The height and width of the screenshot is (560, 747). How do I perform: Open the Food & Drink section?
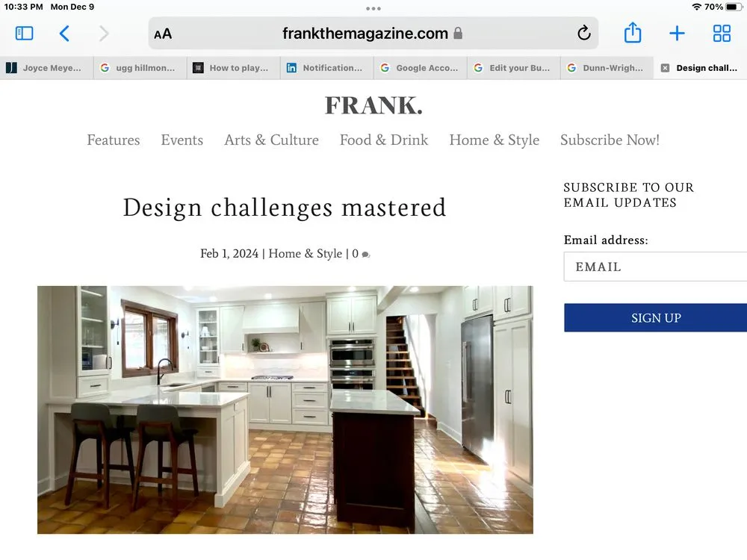click(x=384, y=140)
